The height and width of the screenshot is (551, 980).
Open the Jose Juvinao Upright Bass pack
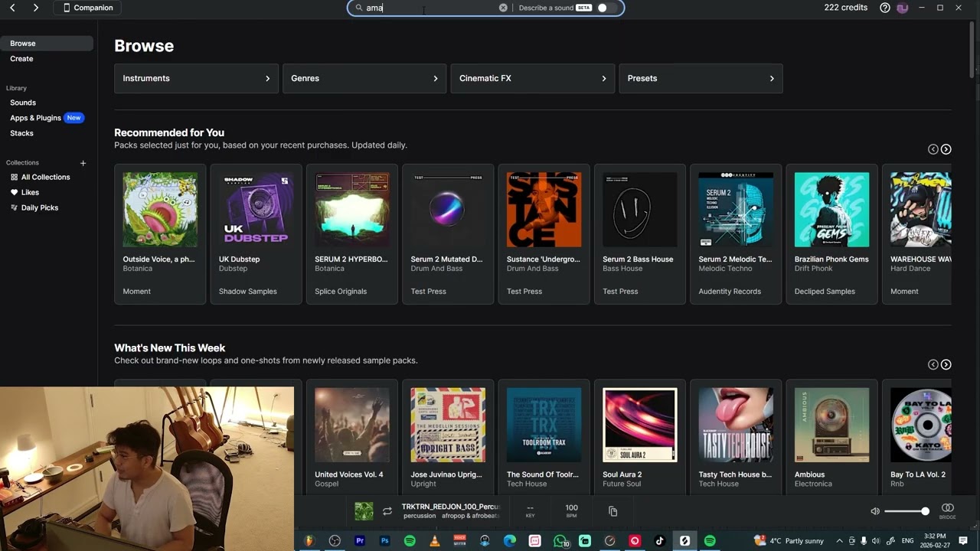point(448,437)
